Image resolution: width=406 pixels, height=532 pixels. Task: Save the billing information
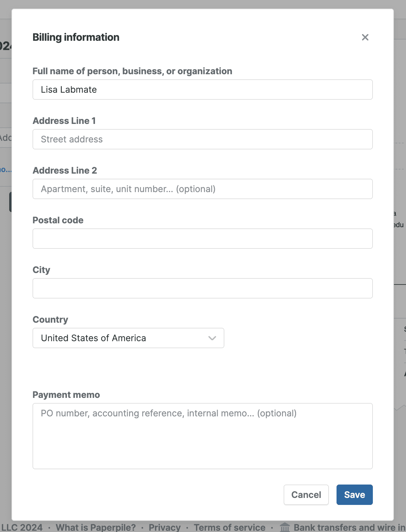coord(354,495)
